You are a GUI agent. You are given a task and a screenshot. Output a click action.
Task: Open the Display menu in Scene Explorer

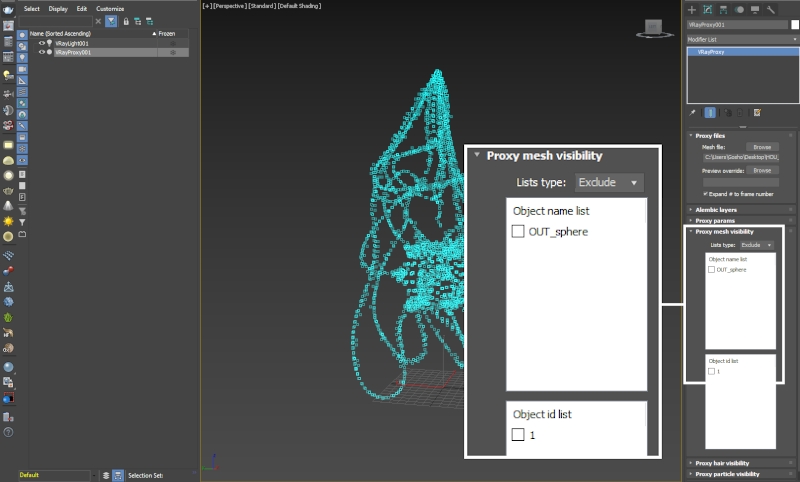tap(59, 8)
